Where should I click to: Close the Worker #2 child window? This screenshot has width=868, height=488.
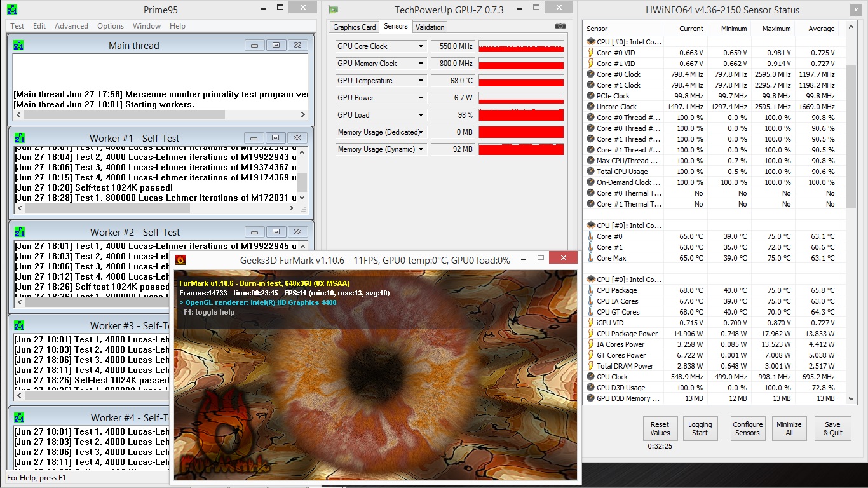299,232
